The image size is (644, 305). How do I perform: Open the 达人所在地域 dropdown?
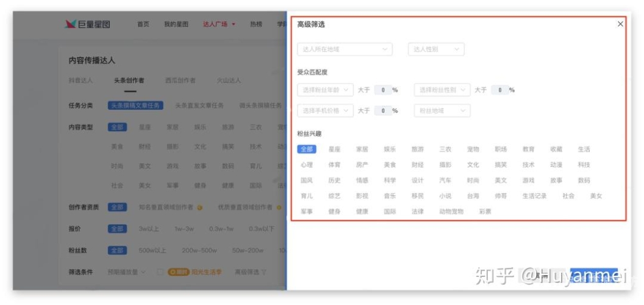(x=345, y=49)
